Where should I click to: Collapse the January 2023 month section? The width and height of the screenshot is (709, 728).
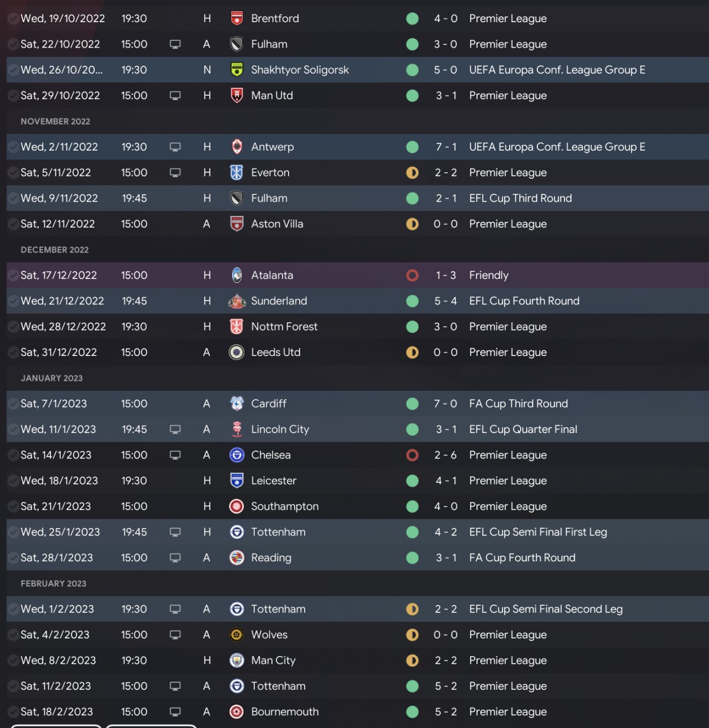coord(52,378)
